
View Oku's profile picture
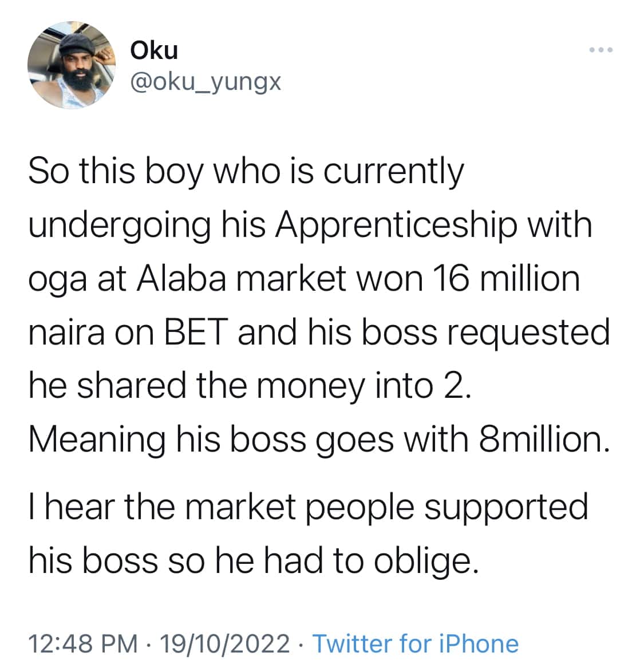point(72,65)
